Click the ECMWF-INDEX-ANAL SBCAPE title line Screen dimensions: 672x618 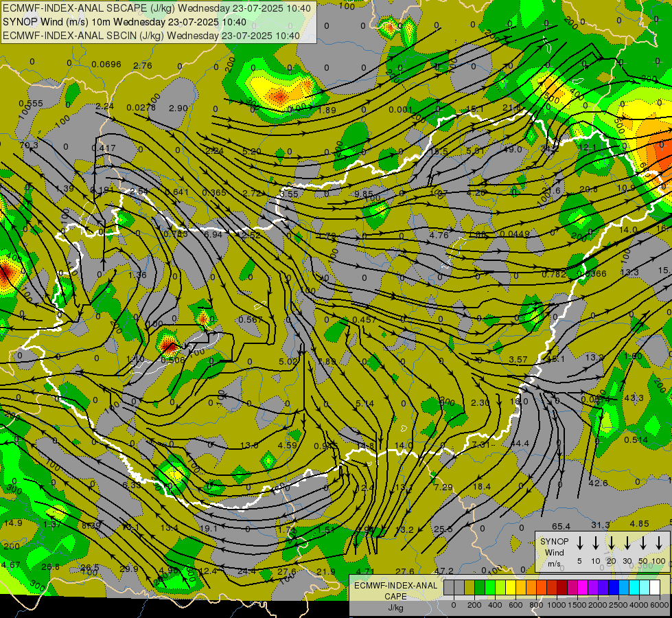[157, 8]
